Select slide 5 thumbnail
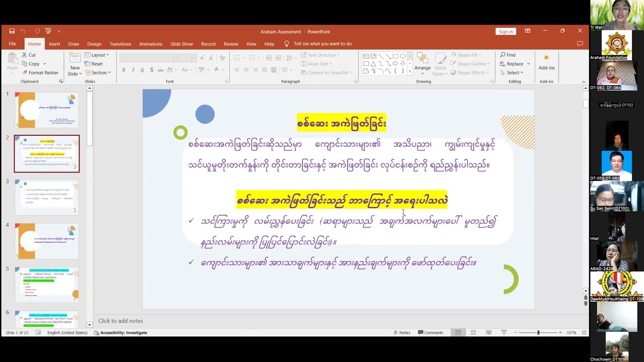The height and width of the screenshot is (362, 644). click(x=47, y=285)
